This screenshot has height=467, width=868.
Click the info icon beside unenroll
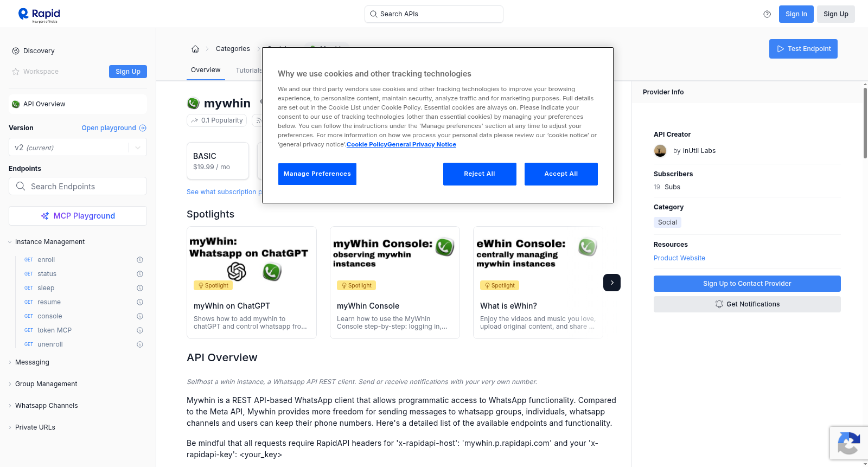140,344
